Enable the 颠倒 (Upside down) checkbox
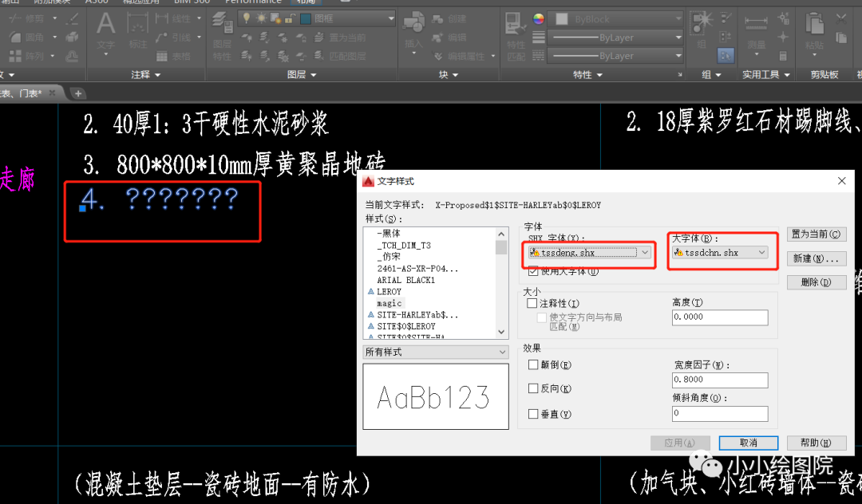The height and width of the screenshot is (504, 862). point(532,364)
